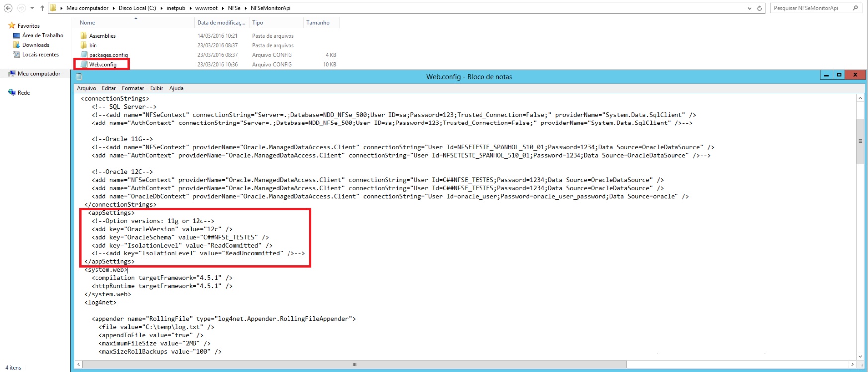Click the maximumFileSize 2MB line
Image resolution: width=868 pixels, height=372 pixels.
tap(154, 343)
